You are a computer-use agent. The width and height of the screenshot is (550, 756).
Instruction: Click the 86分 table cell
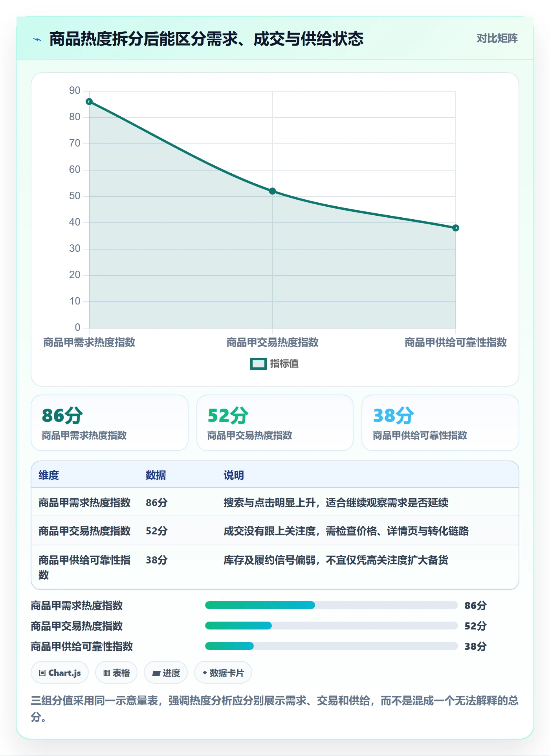pos(157,503)
